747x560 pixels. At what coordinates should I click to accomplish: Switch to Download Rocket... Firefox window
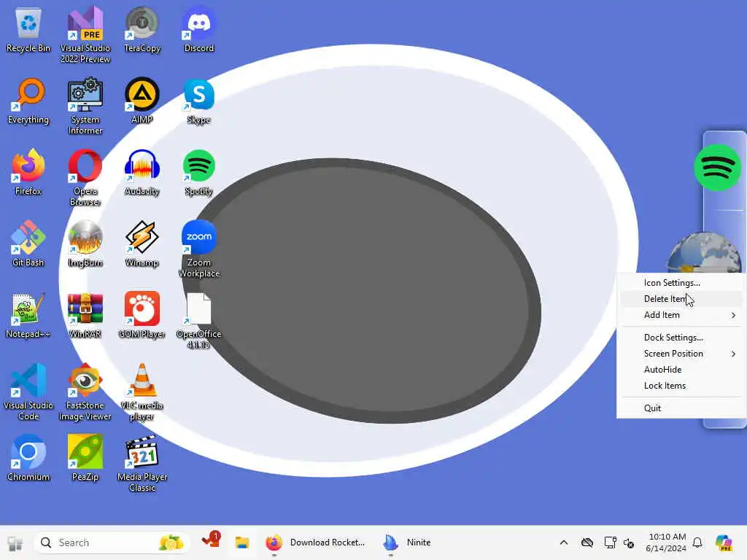pos(316,542)
